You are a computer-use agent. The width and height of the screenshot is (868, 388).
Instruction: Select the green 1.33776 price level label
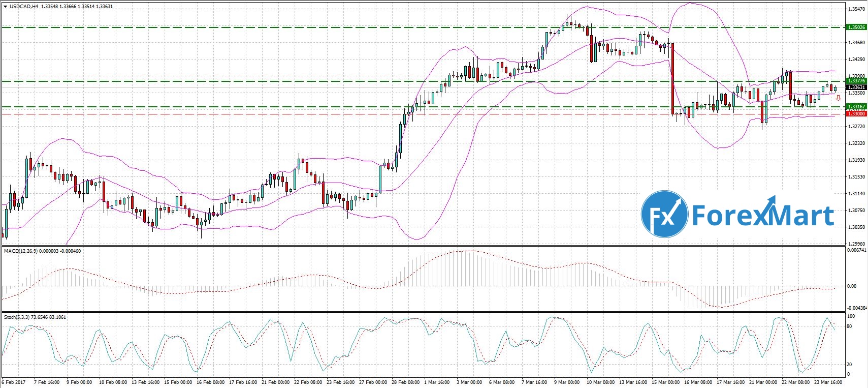(856, 81)
